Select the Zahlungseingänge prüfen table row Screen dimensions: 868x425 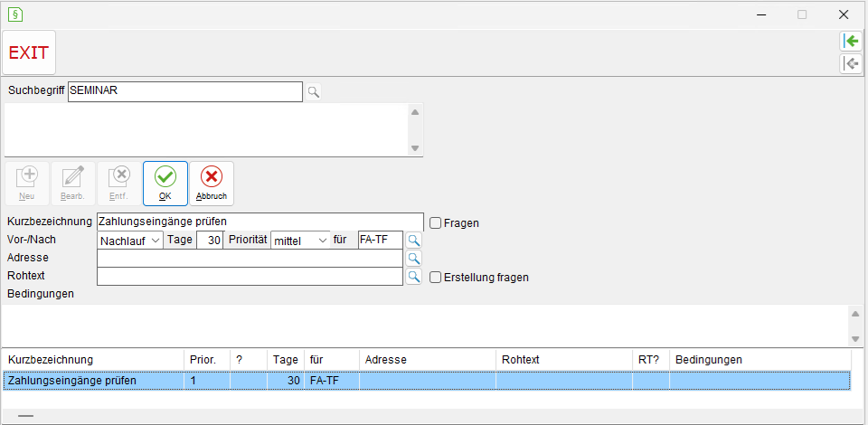coord(426,381)
